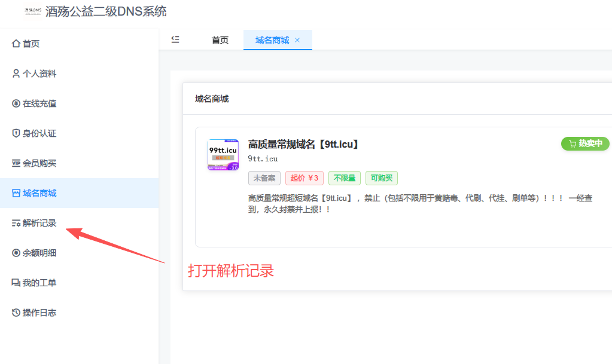Click the 起价¥3 price tag
Screen dimensions: 612x364
pyautogui.click(x=305, y=178)
